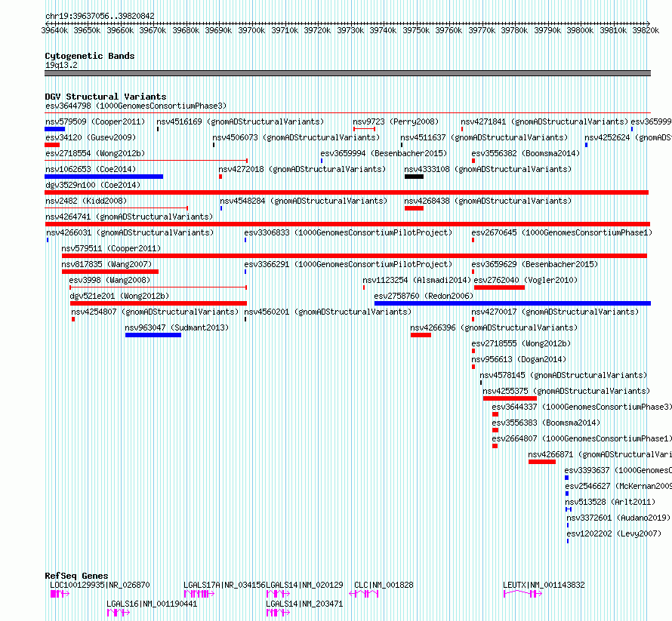Click the LOC100129935 gene glyph
This screenshot has height=621, width=672.
(60, 594)
